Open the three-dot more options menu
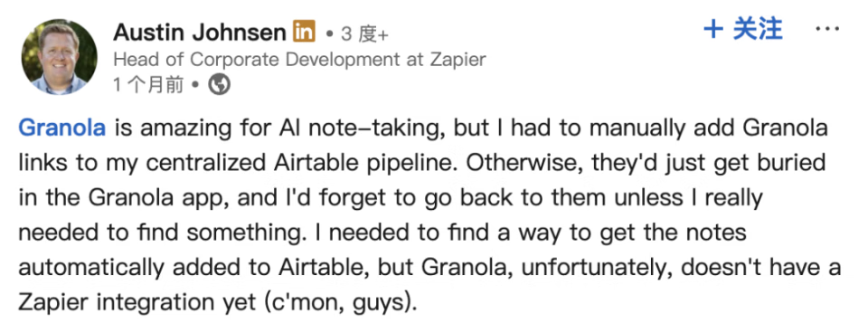 827,29
